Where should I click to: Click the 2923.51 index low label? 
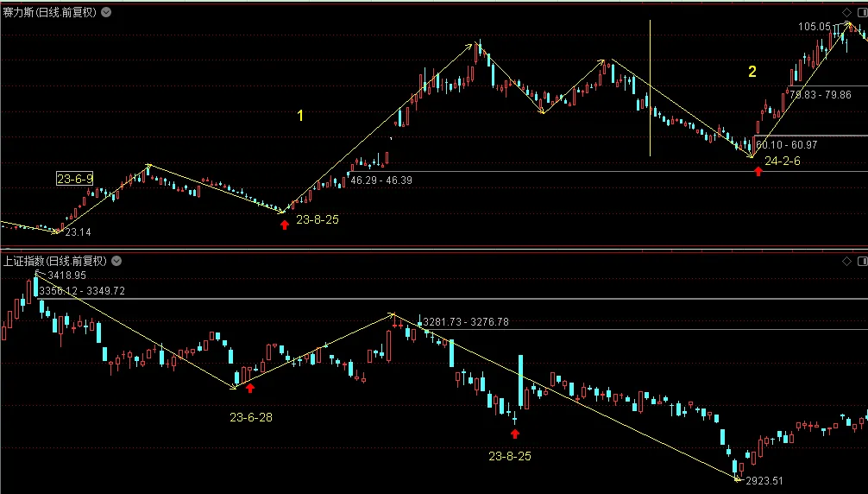point(764,481)
